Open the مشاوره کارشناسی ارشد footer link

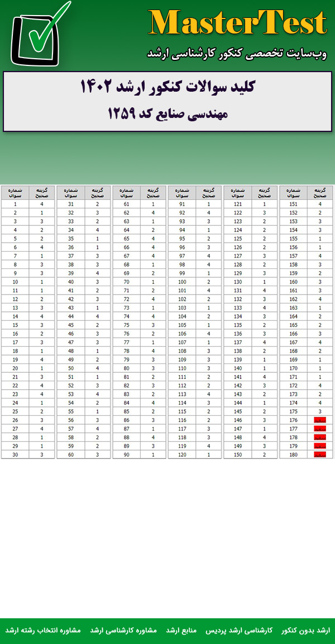(x=123, y=630)
